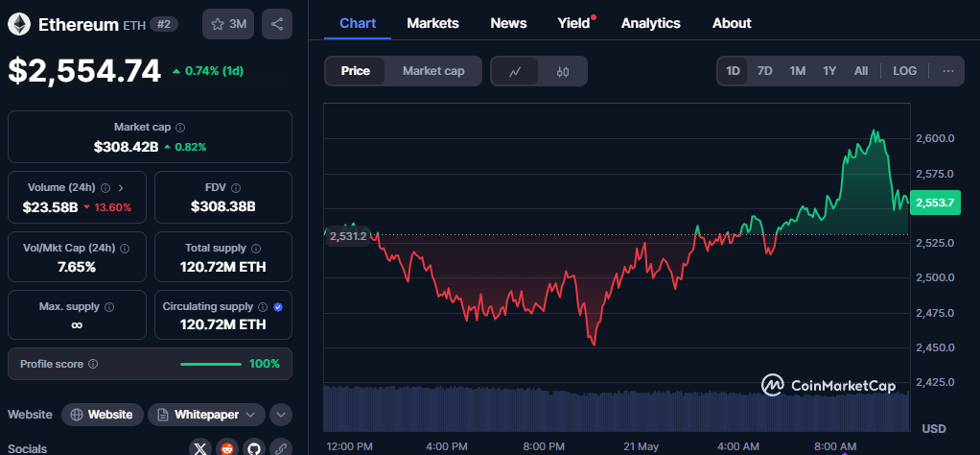Click the 21 May date axis label
This screenshot has height=455, width=980.
pyautogui.click(x=642, y=446)
